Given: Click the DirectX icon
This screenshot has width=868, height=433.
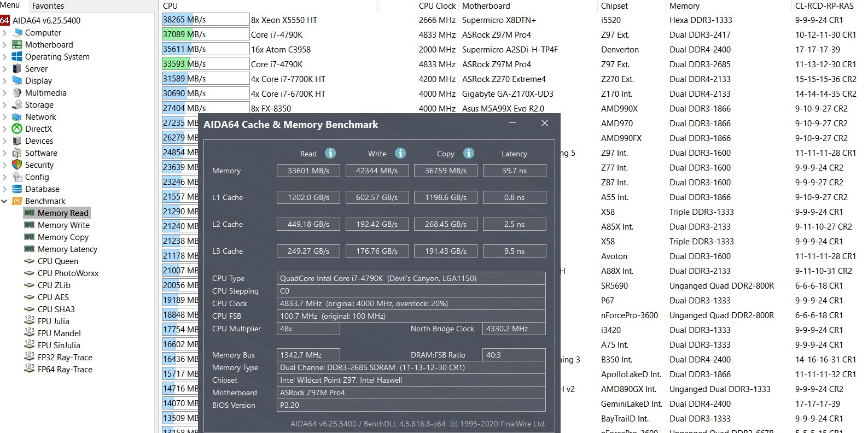Looking at the screenshot, I should pyautogui.click(x=18, y=129).
